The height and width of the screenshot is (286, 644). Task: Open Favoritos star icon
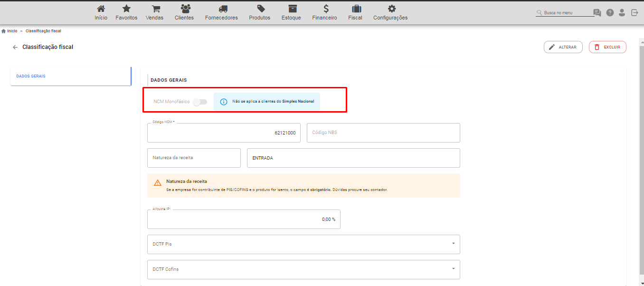(x=126, y=9)
